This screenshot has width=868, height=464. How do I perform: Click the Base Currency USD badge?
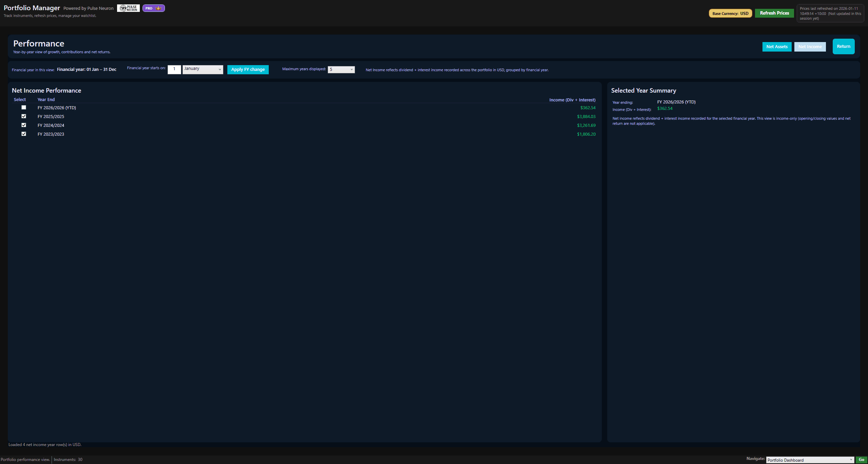[x=730, y=14]
